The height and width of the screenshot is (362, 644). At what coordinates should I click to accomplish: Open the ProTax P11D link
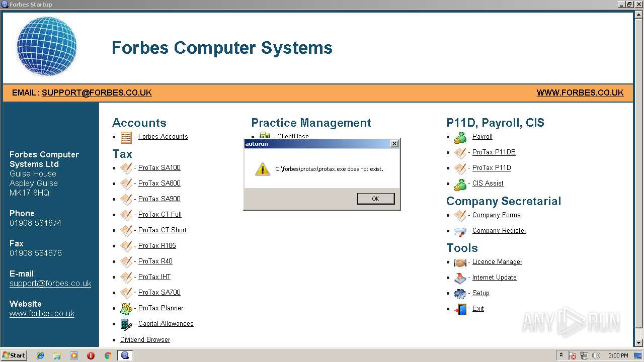(492, 168)
